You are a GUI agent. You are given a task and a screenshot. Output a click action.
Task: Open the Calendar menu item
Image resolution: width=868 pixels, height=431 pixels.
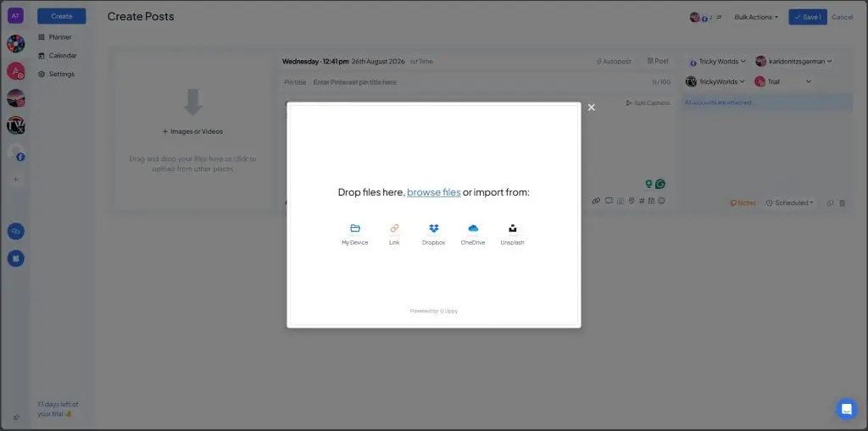click(x=57, y=55)
